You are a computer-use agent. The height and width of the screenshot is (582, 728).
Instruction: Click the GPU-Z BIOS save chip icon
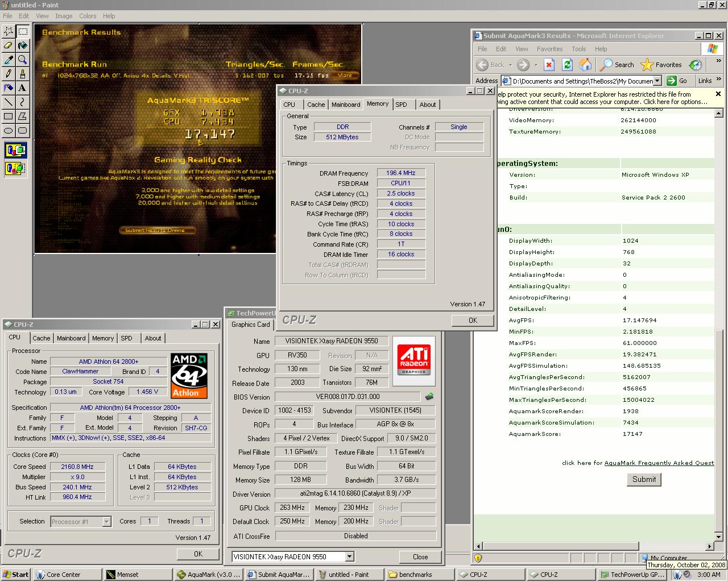[x=429, y=397]
